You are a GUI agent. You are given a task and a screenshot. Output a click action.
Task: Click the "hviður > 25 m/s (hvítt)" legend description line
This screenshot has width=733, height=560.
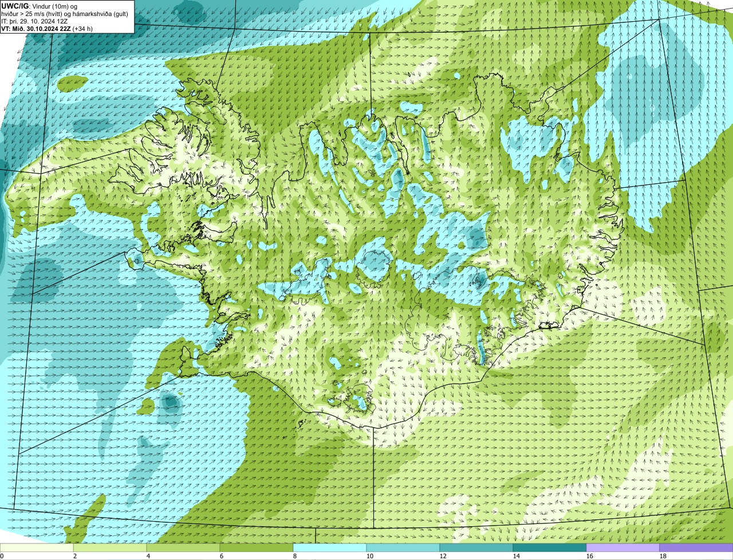pos(65,13)
